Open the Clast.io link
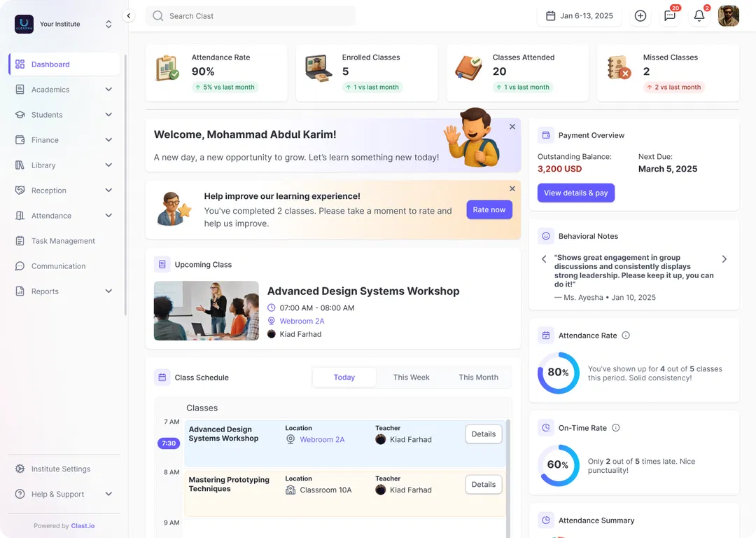756x538 pixels. [x=83, y=526]
